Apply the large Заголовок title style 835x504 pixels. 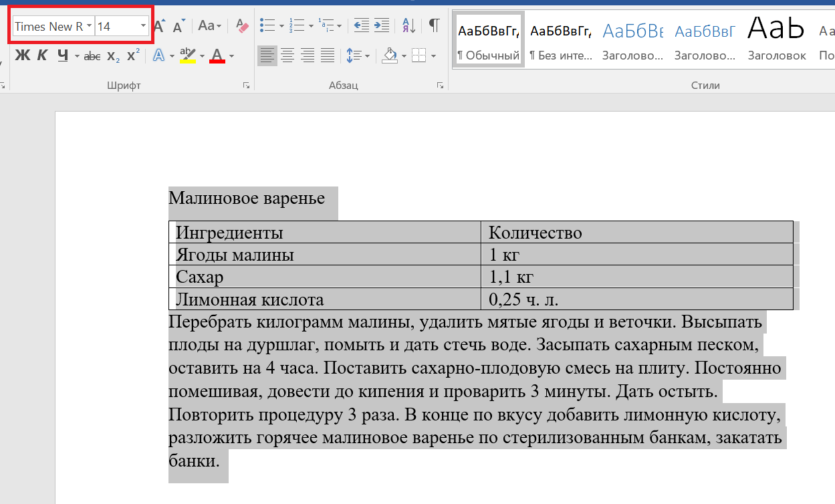(x=778, y=38)
